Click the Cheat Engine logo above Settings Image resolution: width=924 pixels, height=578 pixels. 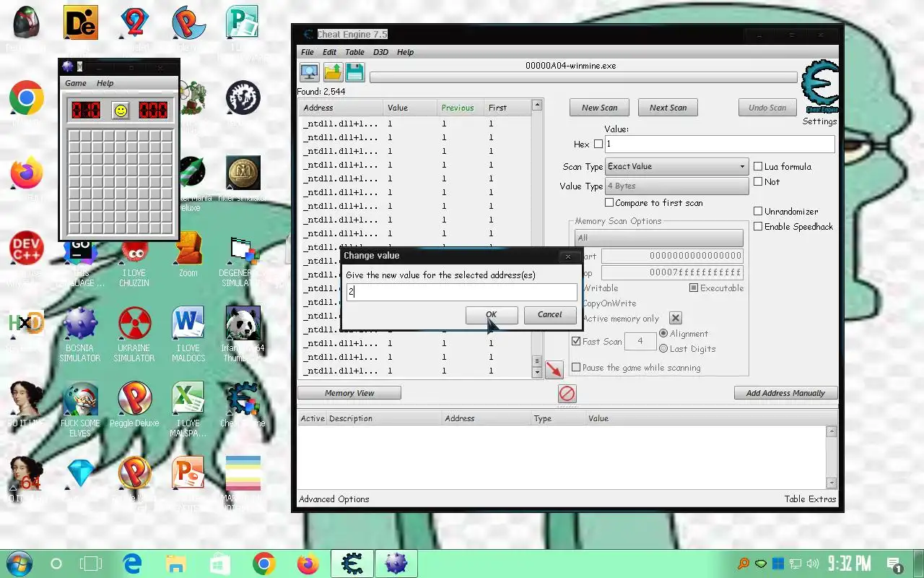(x=820, y=87)
